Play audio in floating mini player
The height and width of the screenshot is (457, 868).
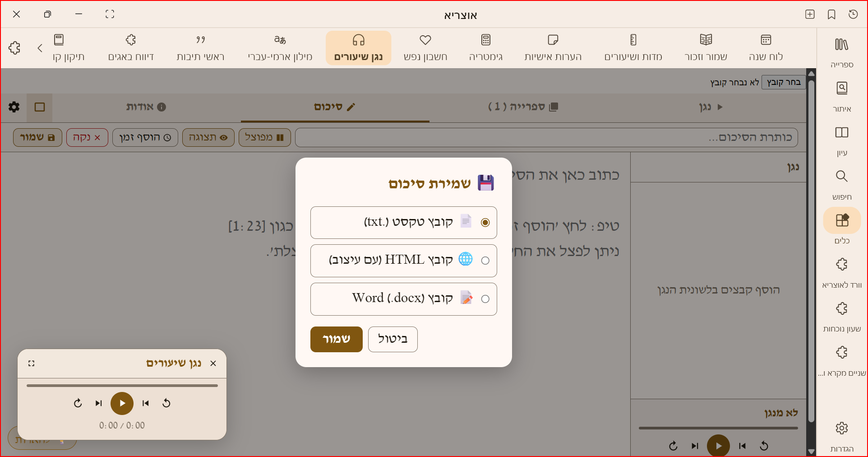coord(122,403)
